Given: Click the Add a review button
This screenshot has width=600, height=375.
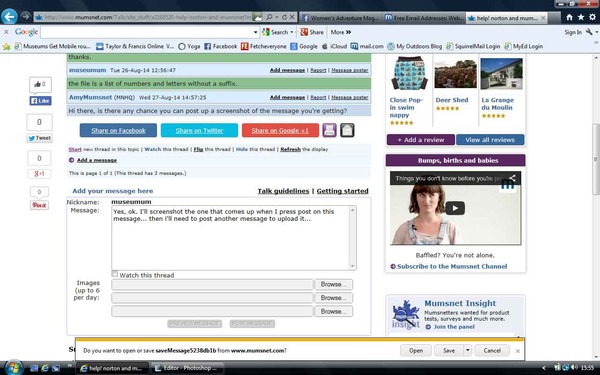Looking at the screenshot, I should 421,140.
